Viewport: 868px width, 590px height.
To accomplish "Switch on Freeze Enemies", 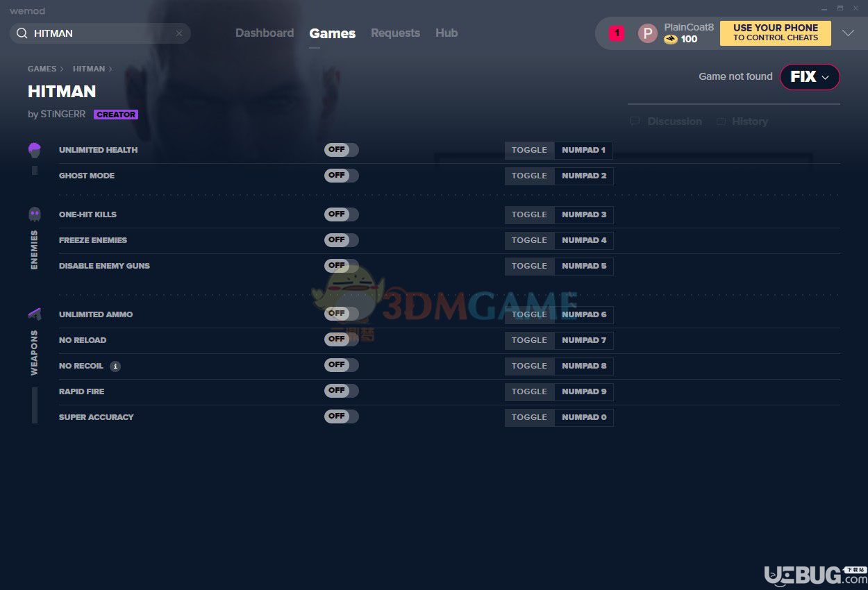I will point(342,240).
